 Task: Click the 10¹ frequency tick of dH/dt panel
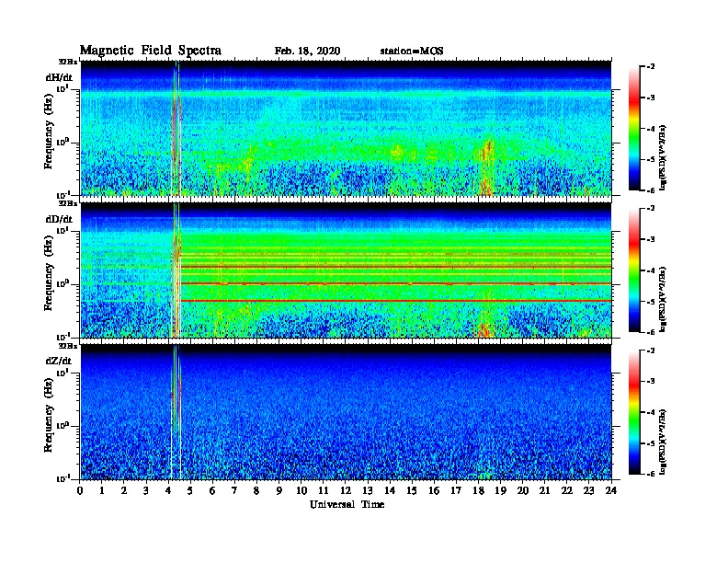coord(63,89)
